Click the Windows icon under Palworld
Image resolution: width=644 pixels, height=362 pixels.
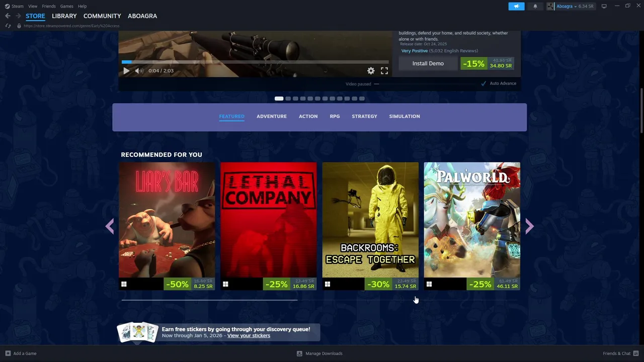point(429,285)
